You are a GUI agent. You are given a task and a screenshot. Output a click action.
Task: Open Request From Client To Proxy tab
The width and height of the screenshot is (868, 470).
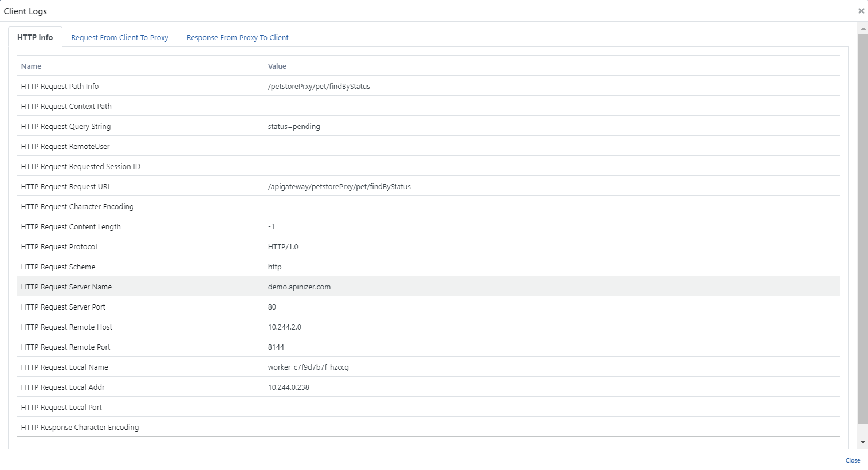[120, 37]
